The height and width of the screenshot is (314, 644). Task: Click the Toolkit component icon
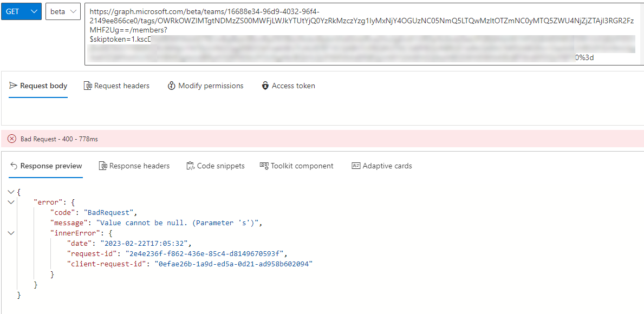(x=264, y=166)
